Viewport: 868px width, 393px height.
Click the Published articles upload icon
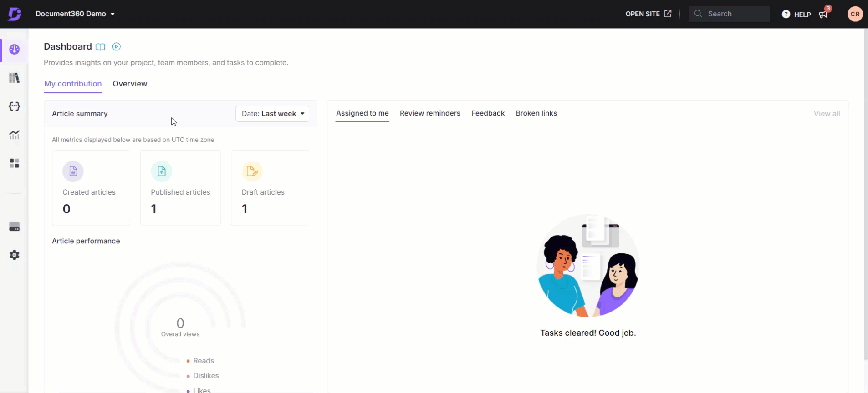click(162, 171)
